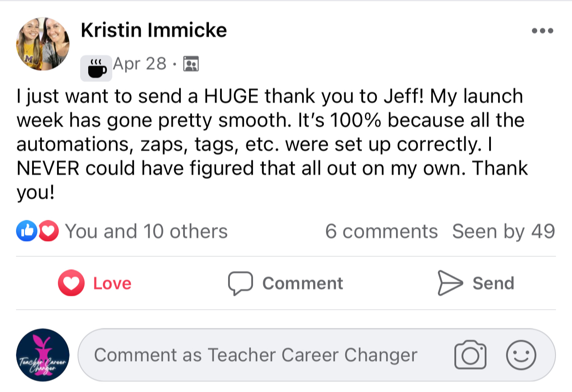
Task: Open the three-dot post options menu
Action: (x=543, y=31)
